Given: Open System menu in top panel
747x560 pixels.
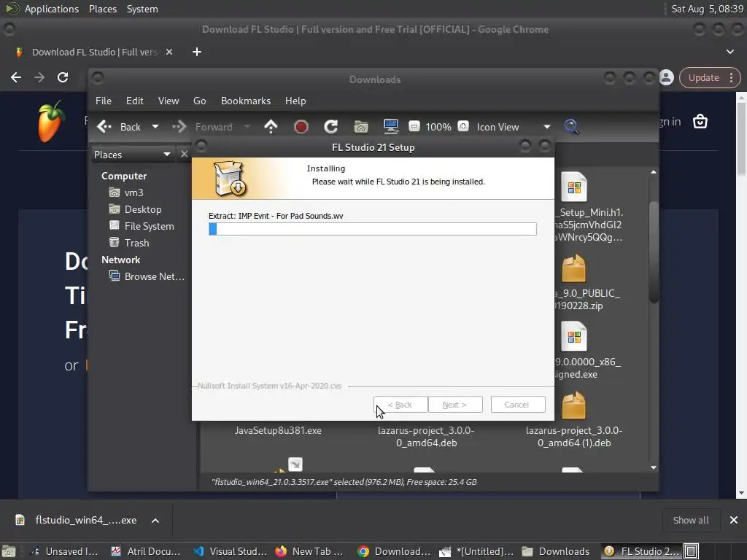Looking at the screenshot, I should pyautogui.click(x=142, y=9).
